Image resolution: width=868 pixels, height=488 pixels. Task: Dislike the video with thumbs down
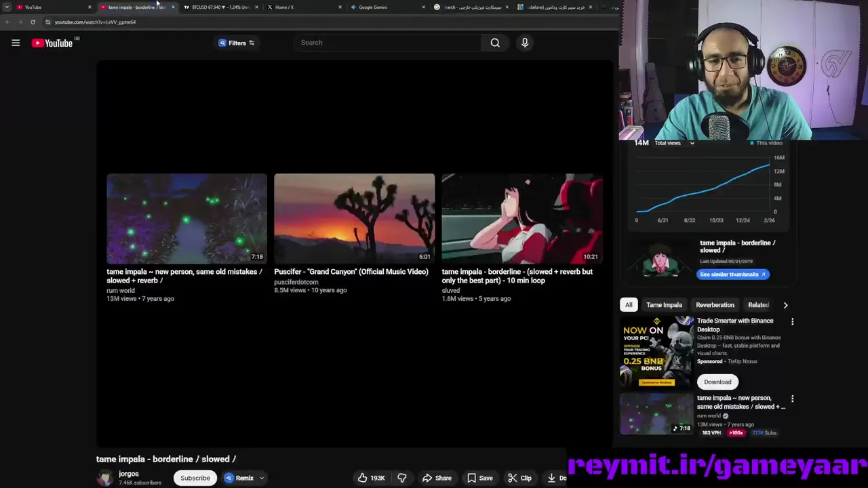point(402,478)
